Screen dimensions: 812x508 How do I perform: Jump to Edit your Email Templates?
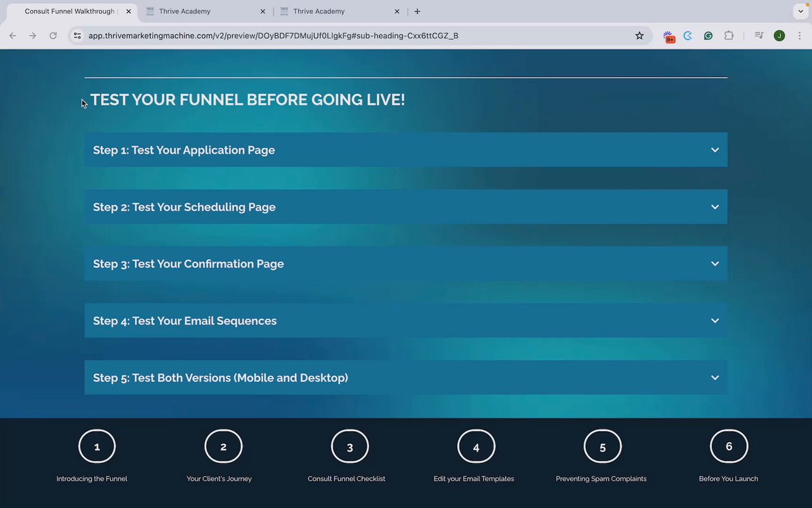pyautogui.click(x=474, y=479)
